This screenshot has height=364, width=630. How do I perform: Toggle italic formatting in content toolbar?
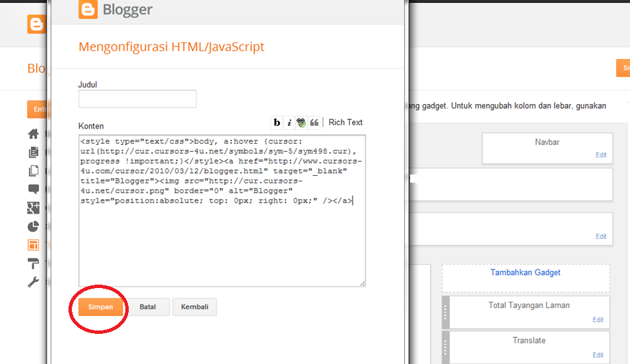tap(289, 122)
